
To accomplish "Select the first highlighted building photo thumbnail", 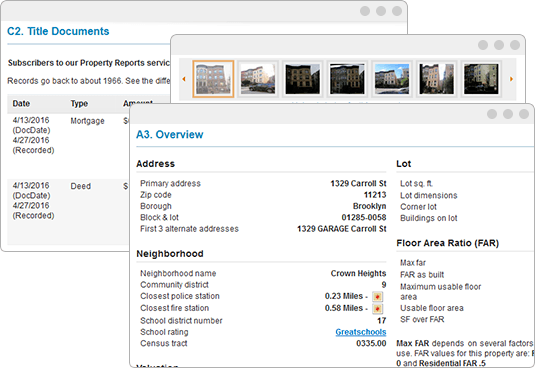I will (213, 79).
